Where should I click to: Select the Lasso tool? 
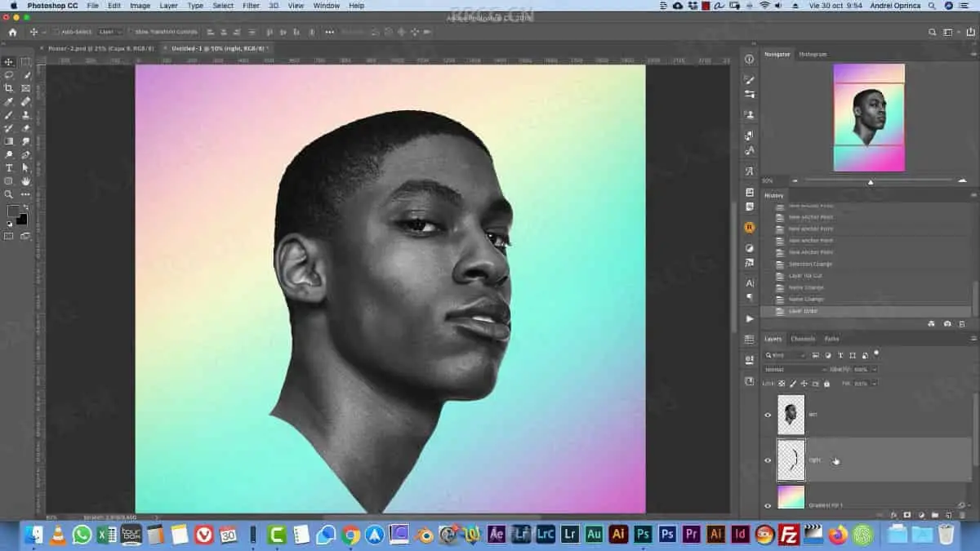(x=9, y=75)
